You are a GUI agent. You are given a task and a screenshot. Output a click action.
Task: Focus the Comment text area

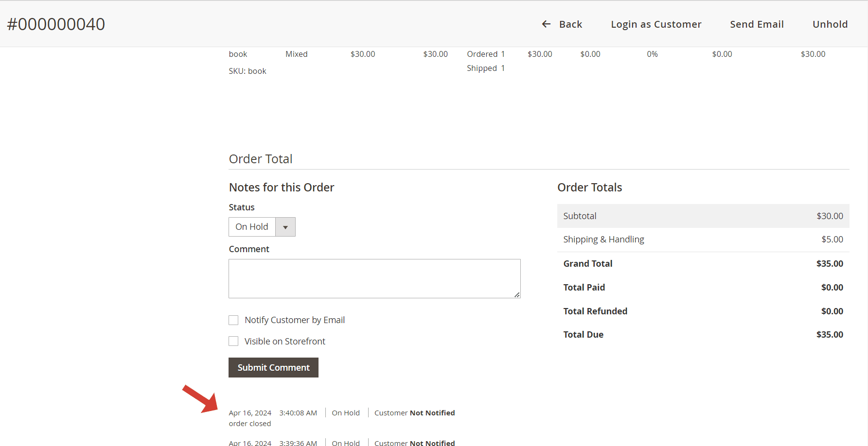click(x=374, y=278)
